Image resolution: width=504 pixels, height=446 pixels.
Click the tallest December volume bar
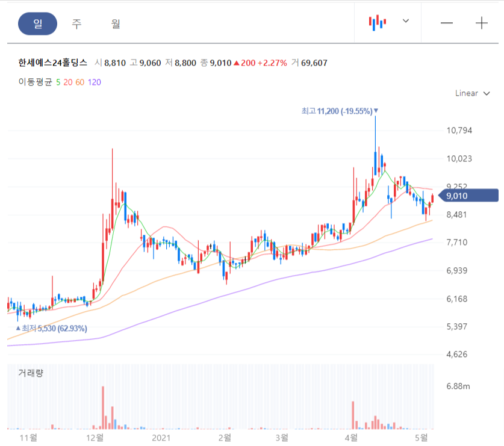(x=103, y=407)
